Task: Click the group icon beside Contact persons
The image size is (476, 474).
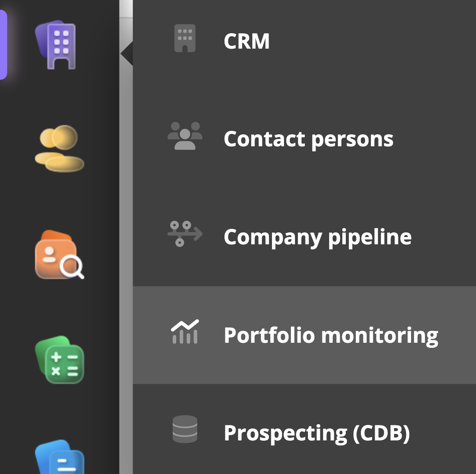Action: pos(185,136)
